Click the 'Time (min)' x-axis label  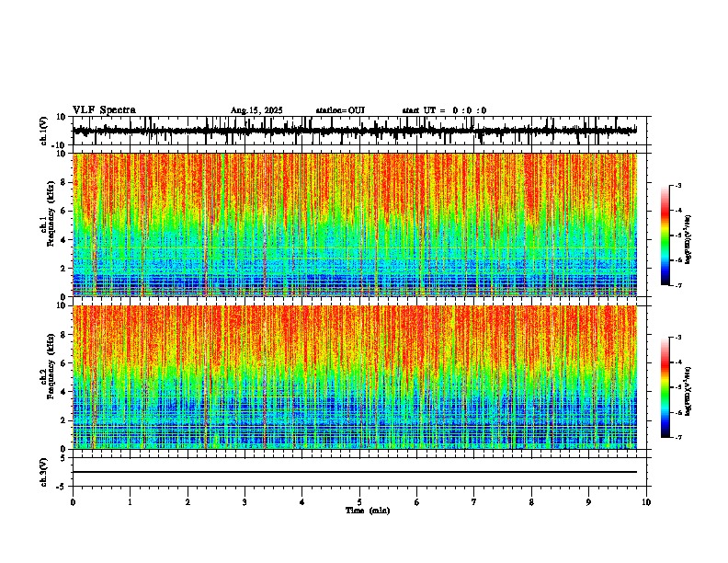pyautogui.click(x=368, y=511)
